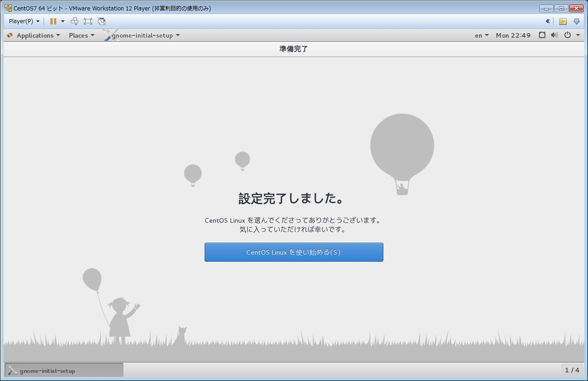The image size is (588, 381).
Task: Enter full screen mode via toolbar icon
Action: (88, 21)
